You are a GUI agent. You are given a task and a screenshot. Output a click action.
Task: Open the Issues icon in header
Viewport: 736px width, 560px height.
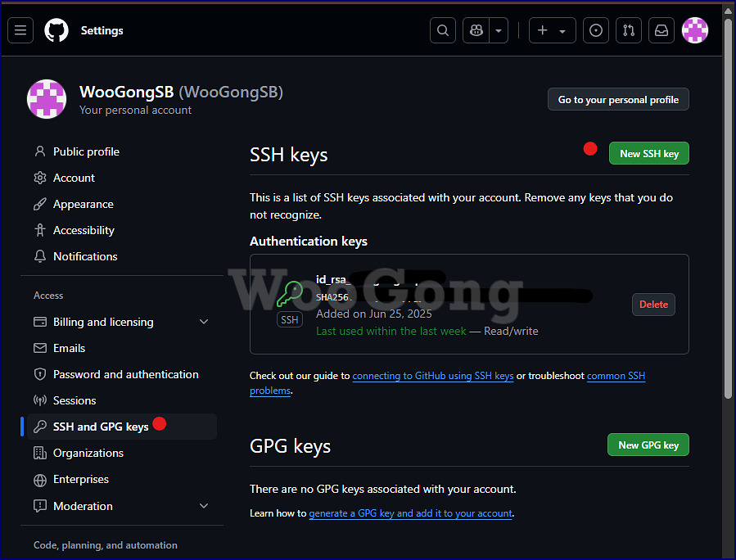click(596, 30)
